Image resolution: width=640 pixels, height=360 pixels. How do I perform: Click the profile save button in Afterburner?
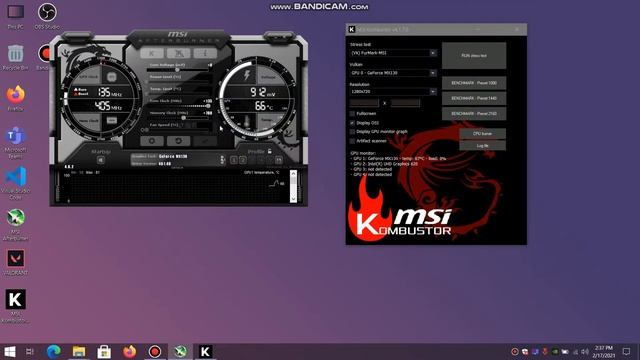[278, 160]
